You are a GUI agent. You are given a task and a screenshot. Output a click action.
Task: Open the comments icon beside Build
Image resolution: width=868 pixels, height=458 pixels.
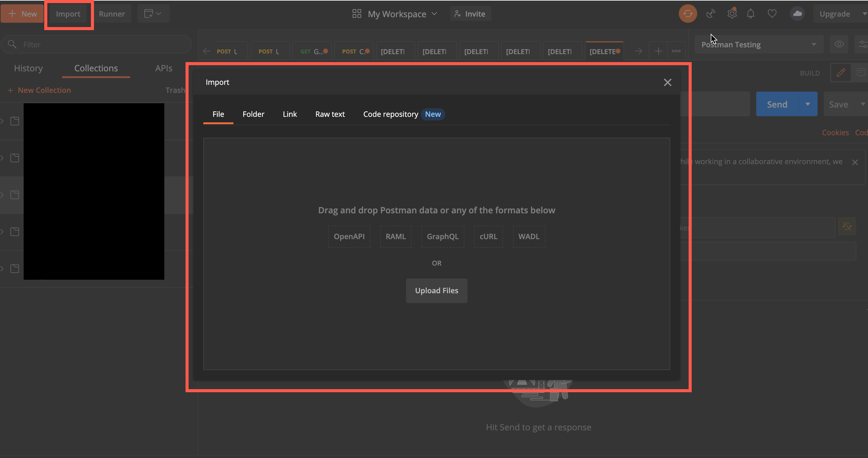point(861,73)
